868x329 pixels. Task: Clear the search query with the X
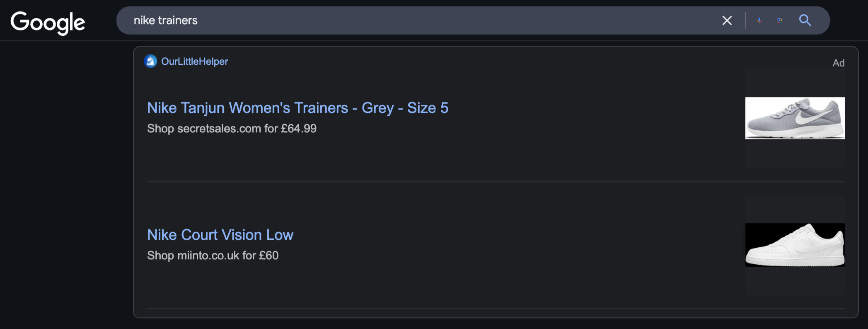tap(727, 20)
